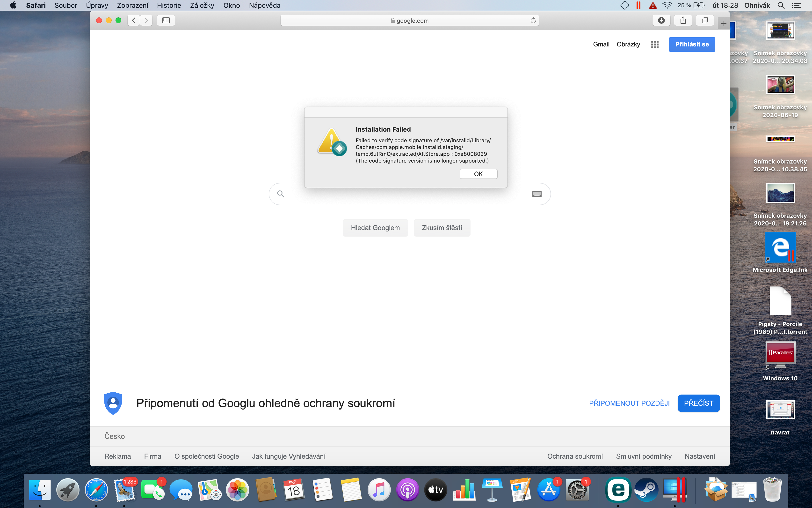This screenshot has width=812, height=508.
Task: Open Launchpad from the Dock
Action: click(68, 490)
